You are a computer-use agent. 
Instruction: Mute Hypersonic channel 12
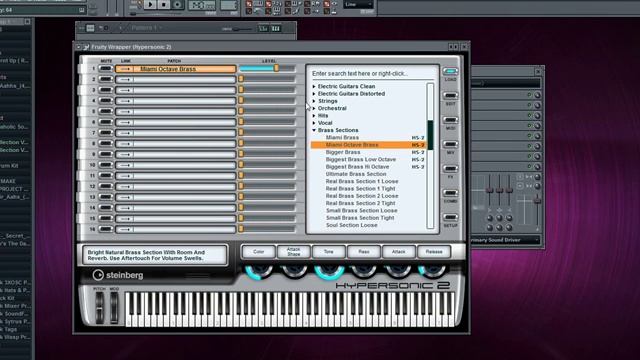(x=106, y=186)
